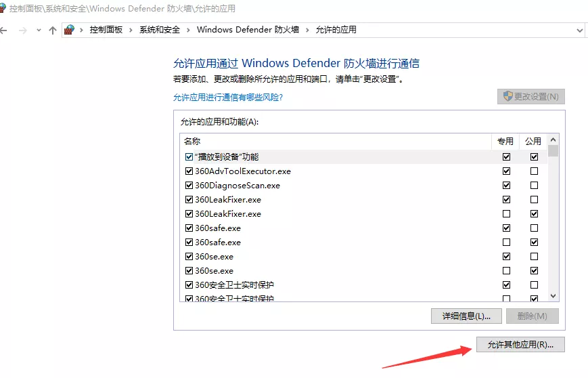Screen dimensions: 588x378
Task: Expand chevron after 系统和安全 breadcrumb
Action: coord(188,30)
